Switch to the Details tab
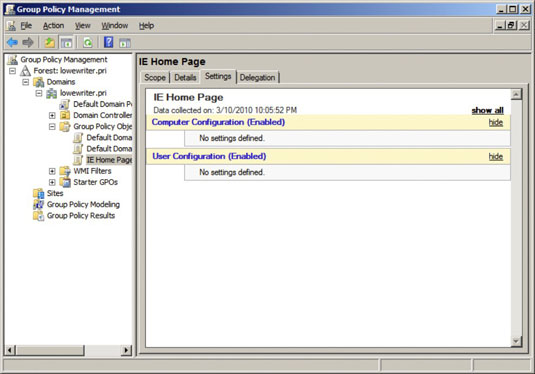 pyautogui.click(x=185, y=77)
